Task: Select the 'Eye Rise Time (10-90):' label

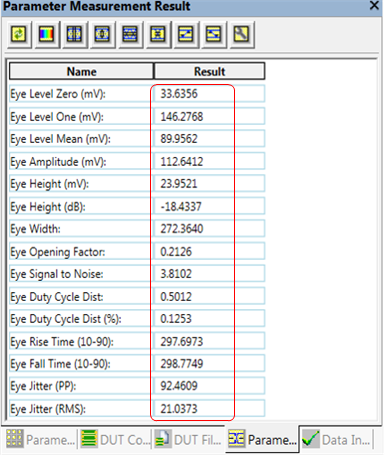Action: pyautogui.click(x=62, y=342)
